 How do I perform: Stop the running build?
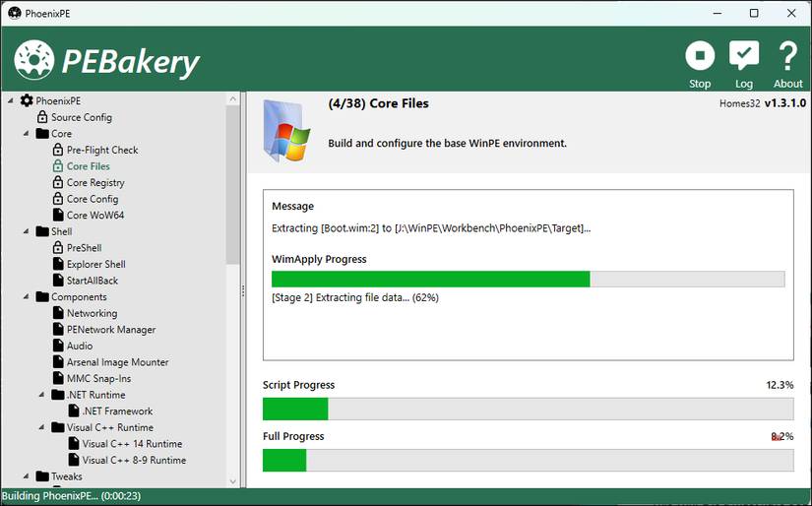point(700,64)
